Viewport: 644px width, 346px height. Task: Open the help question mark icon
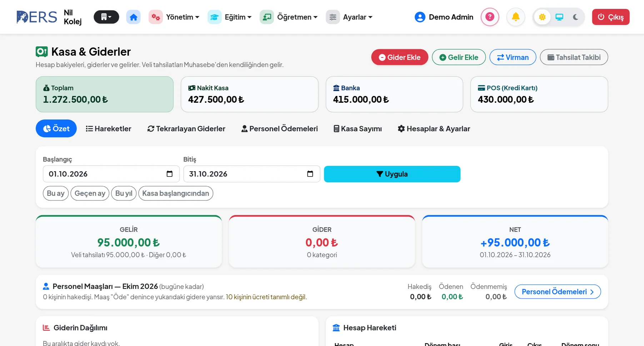tap(490, 17)
